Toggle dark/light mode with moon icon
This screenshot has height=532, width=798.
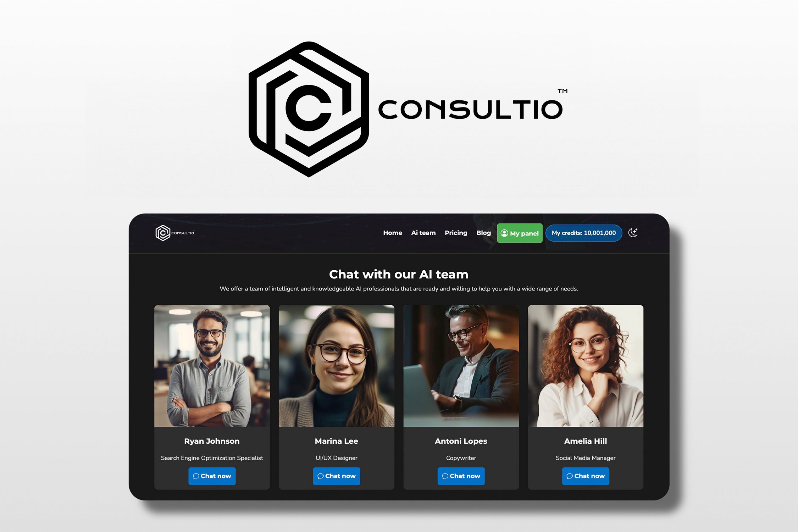click(x=633, y=233)
